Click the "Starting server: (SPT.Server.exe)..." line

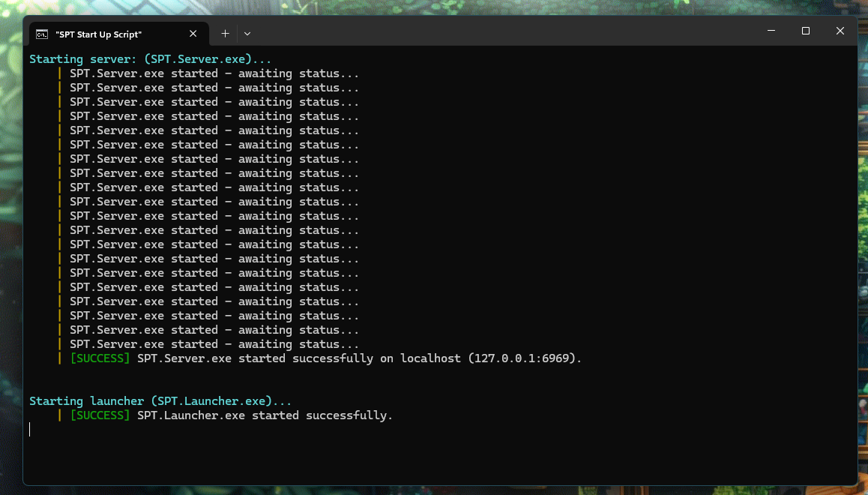pos(150,59)
